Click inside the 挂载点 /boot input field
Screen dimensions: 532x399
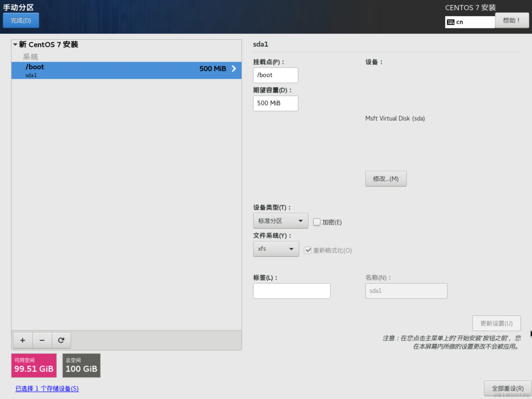[x=275, y=75]
